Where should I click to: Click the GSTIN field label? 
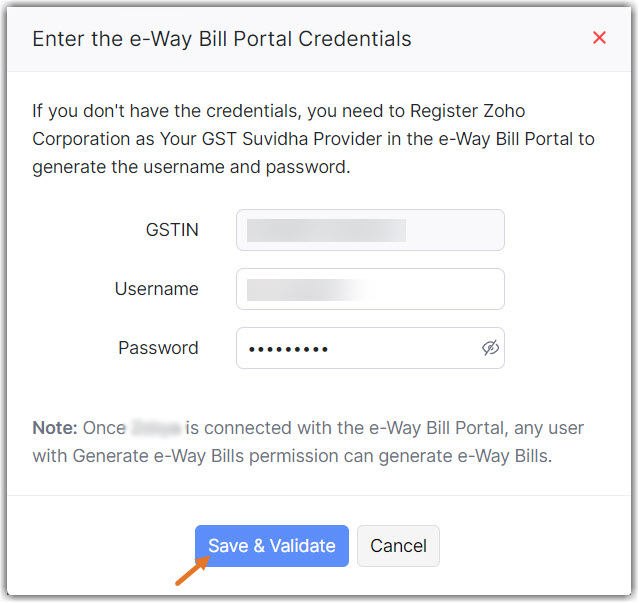[172, 230]
